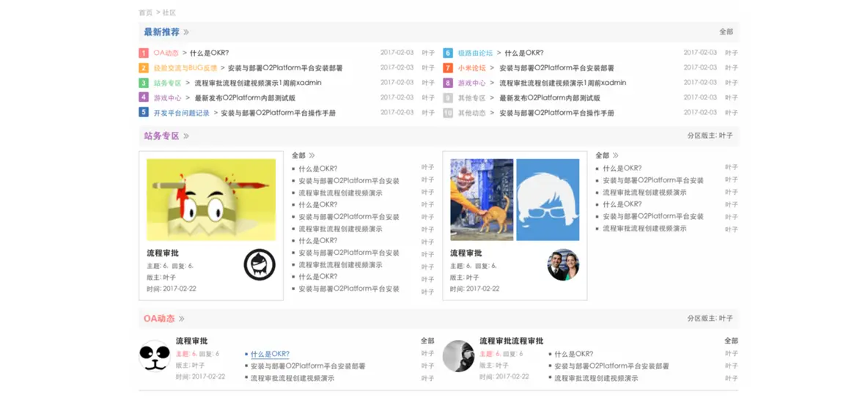
Task: Open 最新发布O2Platform内部测试版 in row 4
Action: pos(245,98)
